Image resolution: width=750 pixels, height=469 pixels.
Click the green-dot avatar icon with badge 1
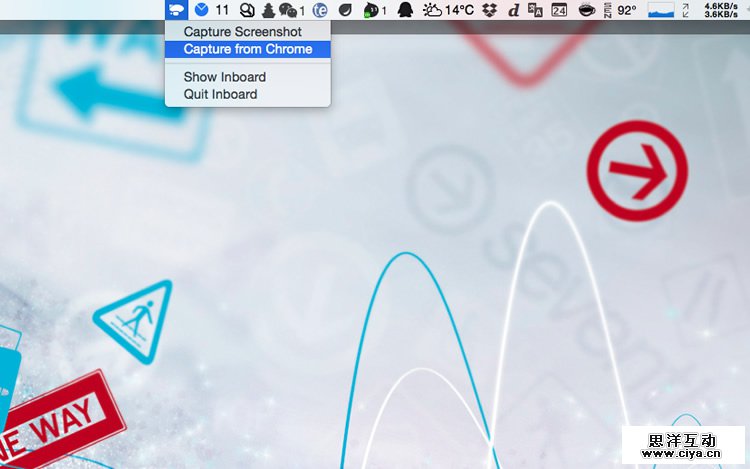(x=375, y=10)
